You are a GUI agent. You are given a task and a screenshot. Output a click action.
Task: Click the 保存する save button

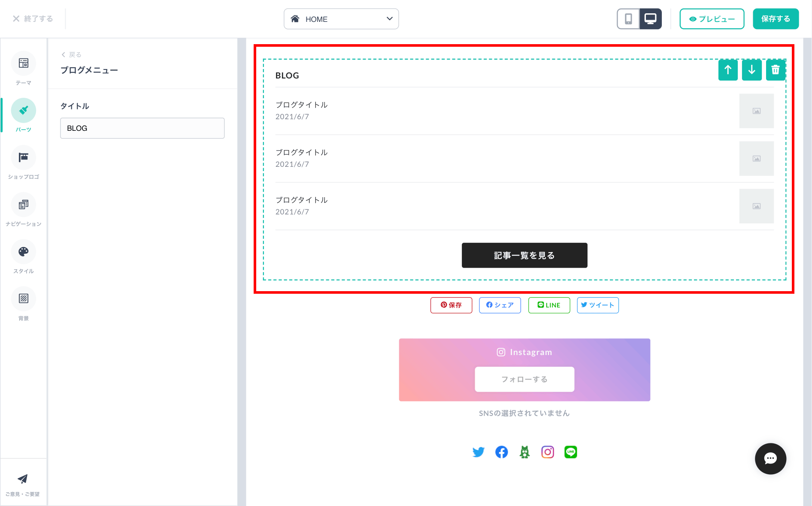coord(775,19)
